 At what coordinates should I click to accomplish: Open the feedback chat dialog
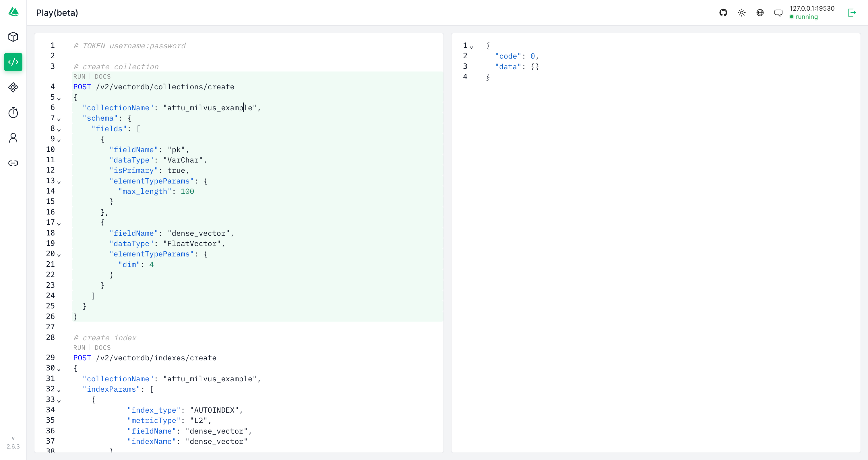778,12
